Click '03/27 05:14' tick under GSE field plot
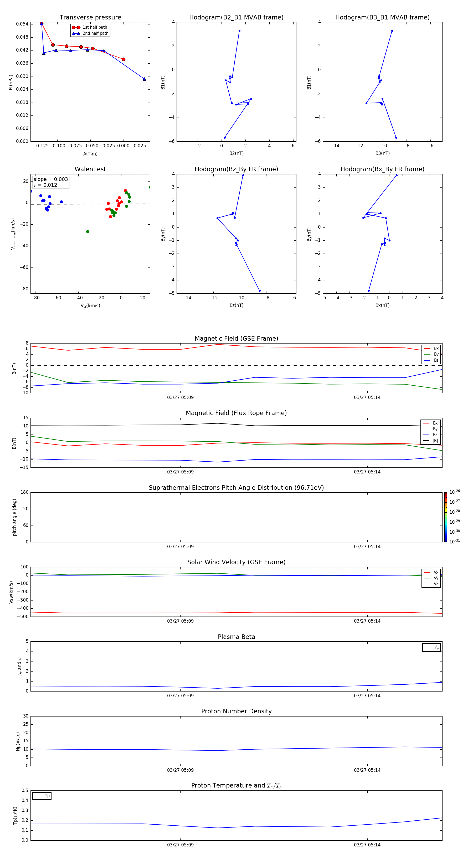Screen dimensions: 473x868 367,398
